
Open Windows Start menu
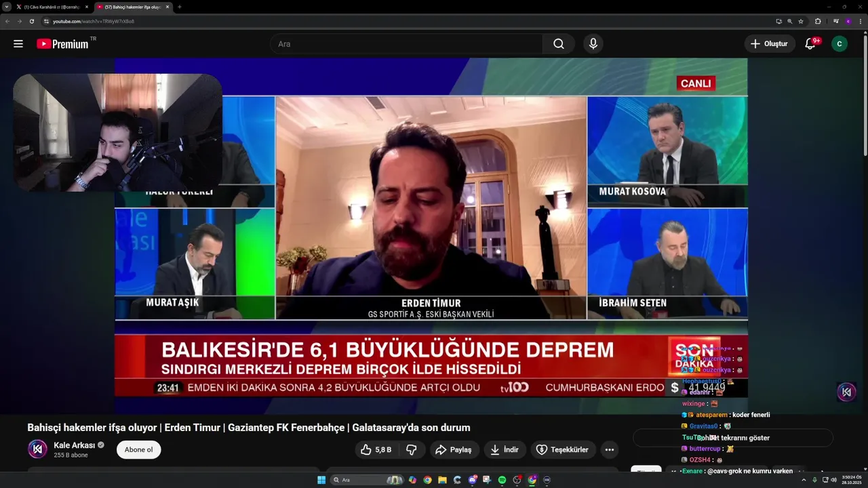[321, 480]
